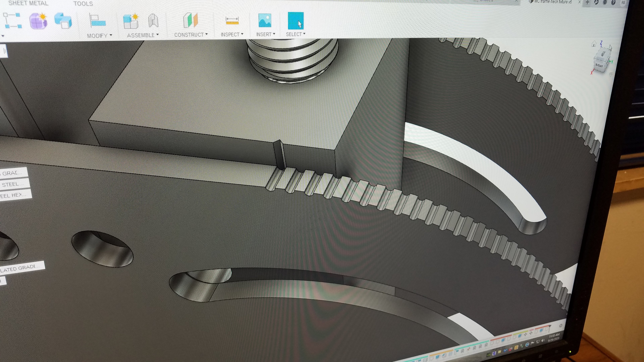Screen dimensions: 644x362
Task: Click the Insert image canvas icon
Action: [x=265, y=20]
